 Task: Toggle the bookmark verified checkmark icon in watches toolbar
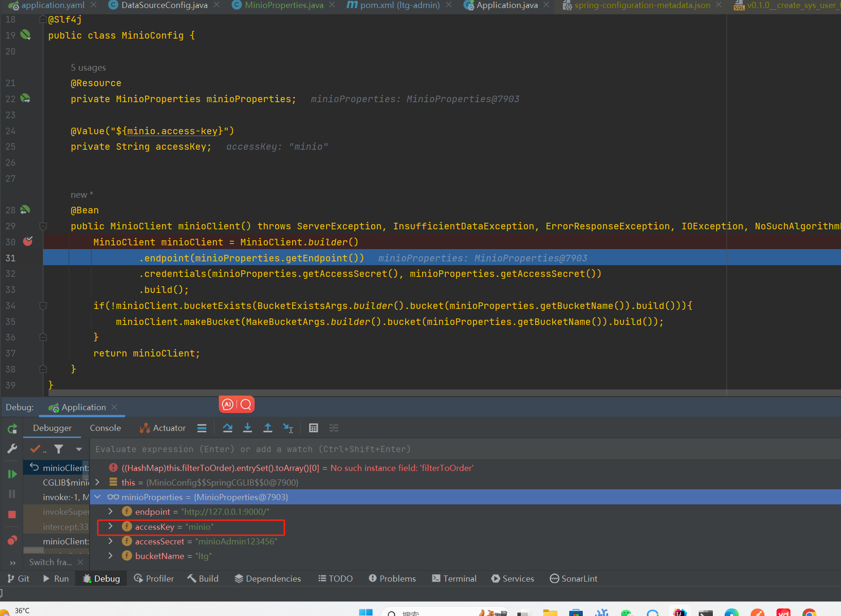pos(34,449)
